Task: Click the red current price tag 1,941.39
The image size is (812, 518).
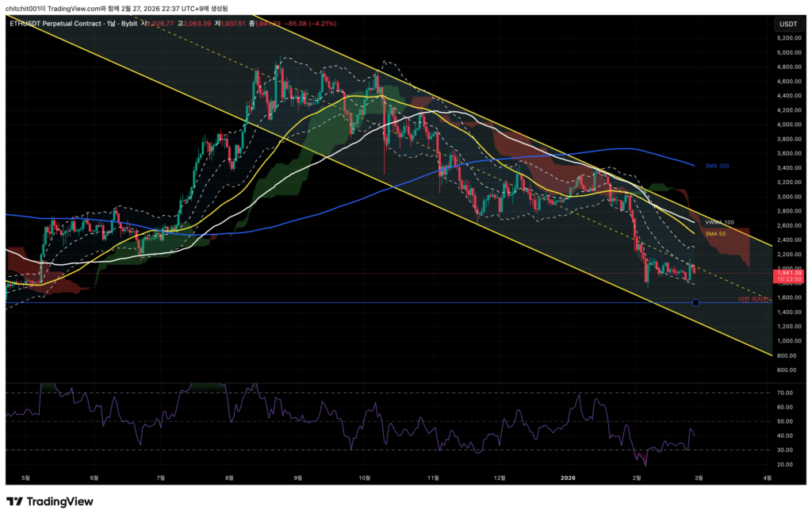Action: pos(788,273)
